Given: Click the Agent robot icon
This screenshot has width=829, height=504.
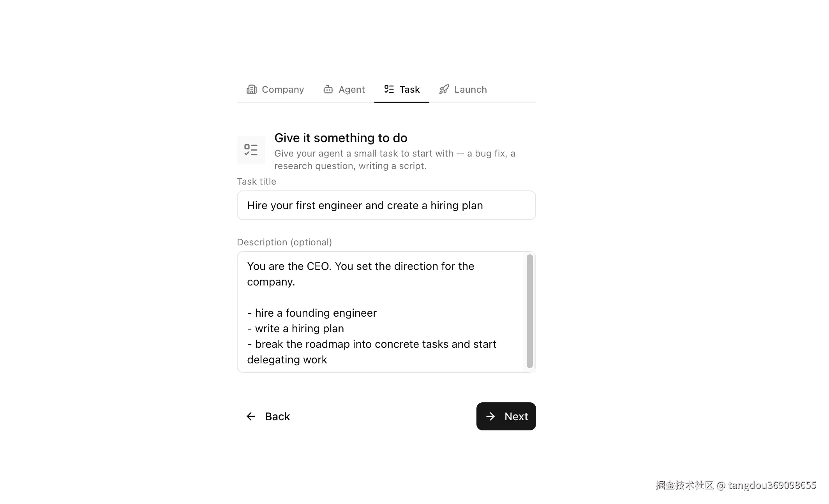Looking at the screenshot, I should 328,90.
